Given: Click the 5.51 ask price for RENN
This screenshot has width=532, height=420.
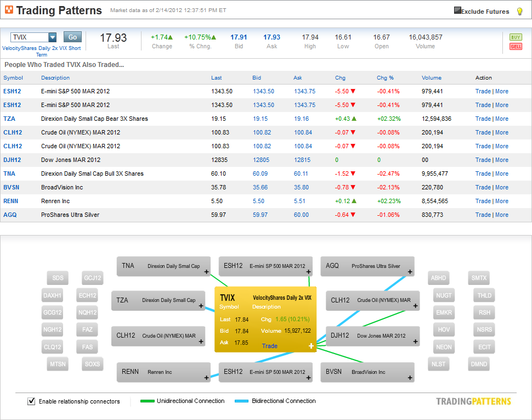Looking at the screenshot, I should pyautogui.click(x=299, y=201).
